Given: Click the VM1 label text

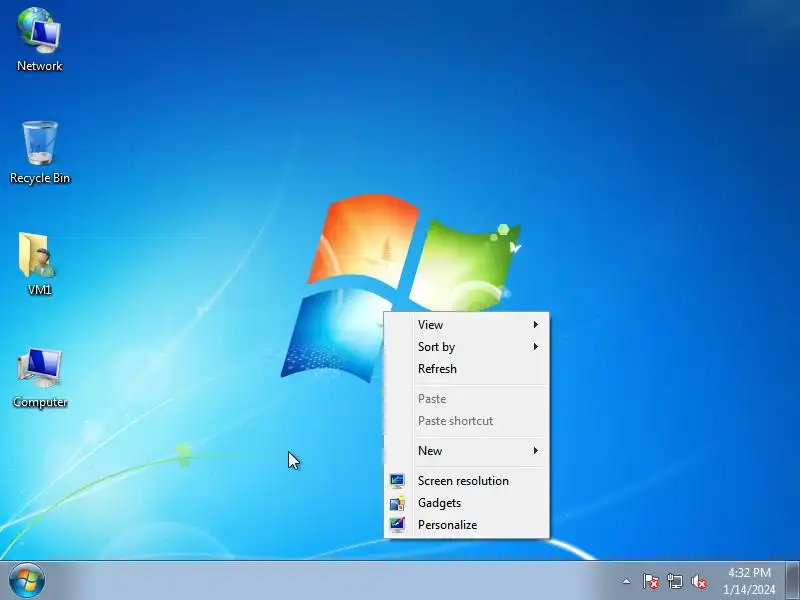Looking at the screenshot, I should (x=39, y=290).
